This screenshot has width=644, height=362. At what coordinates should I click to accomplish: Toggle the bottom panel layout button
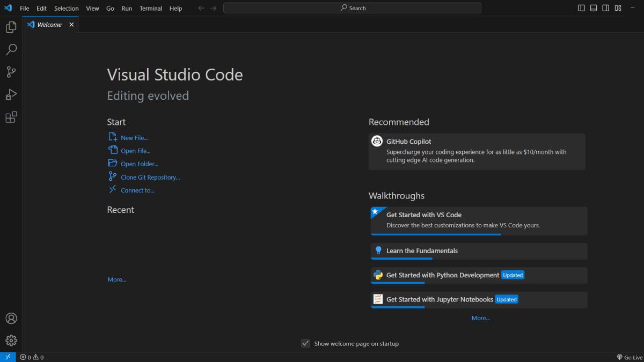tap(594, 8)
